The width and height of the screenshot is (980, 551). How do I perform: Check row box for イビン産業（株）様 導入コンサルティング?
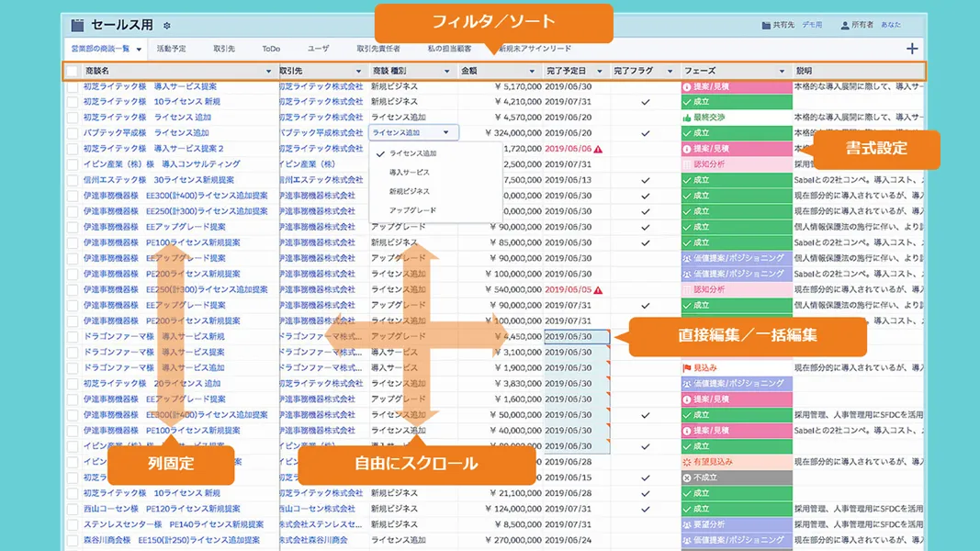point(73,164)
